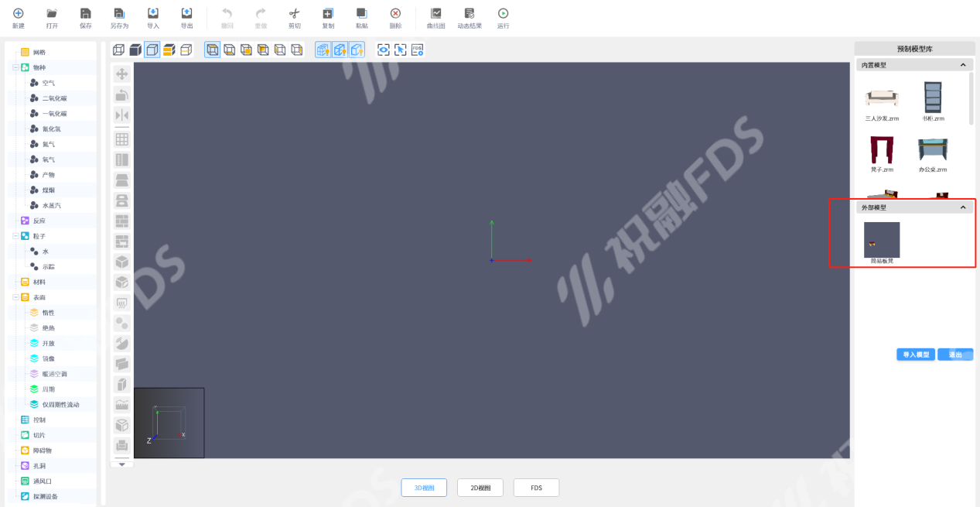The height and width of the screenshot is (507, 980).
Task: Click the model library vertical scrollbar
Action: (971, 99)
